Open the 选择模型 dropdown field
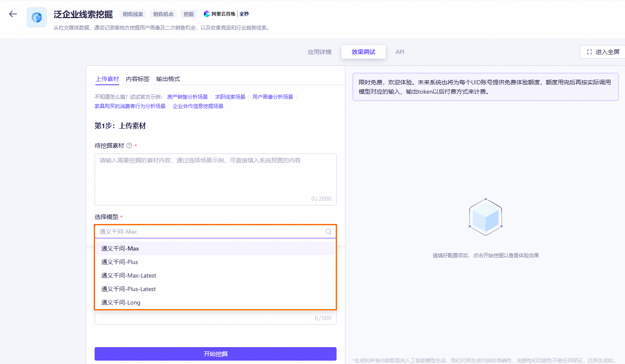 coord(215,232)
